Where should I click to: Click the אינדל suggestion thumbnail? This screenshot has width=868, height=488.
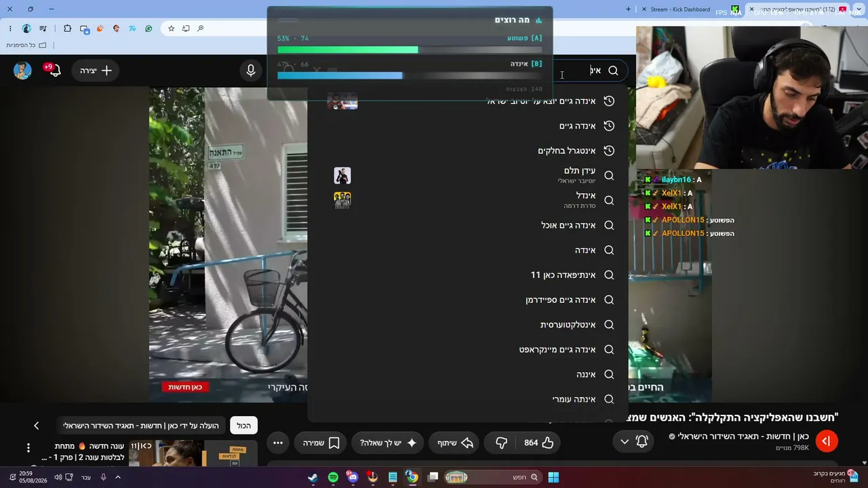tap(342, 200)
